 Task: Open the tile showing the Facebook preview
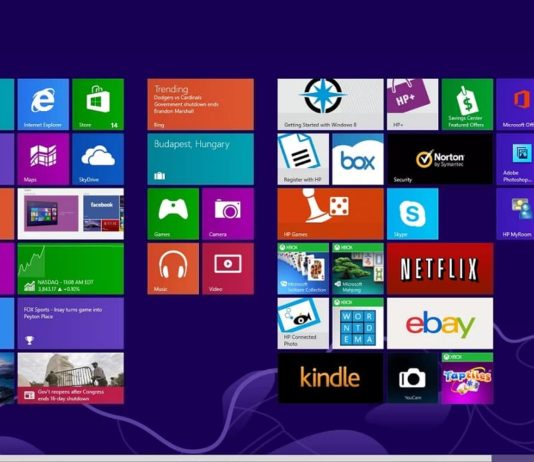point(70,214)
